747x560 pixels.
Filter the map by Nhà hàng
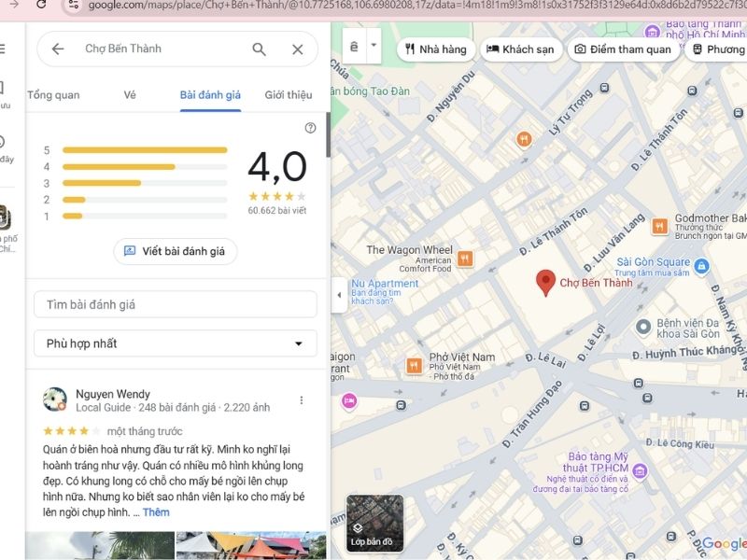pos(436,49)
